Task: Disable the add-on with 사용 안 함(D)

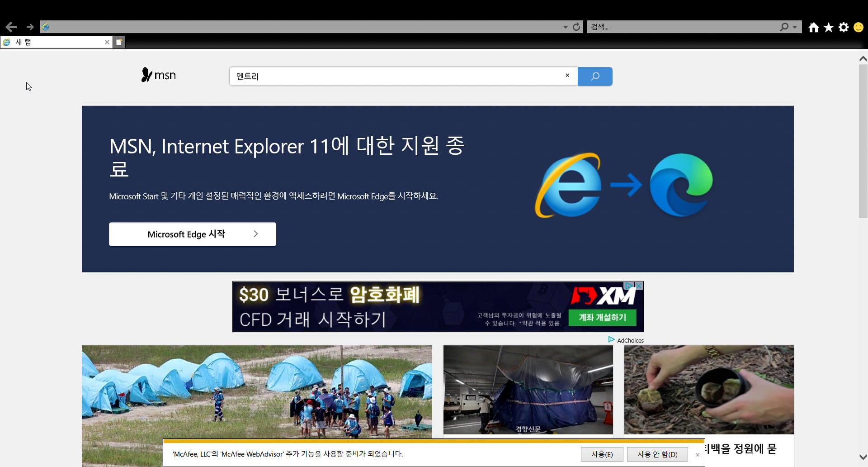Action: [x=657, y=454]
